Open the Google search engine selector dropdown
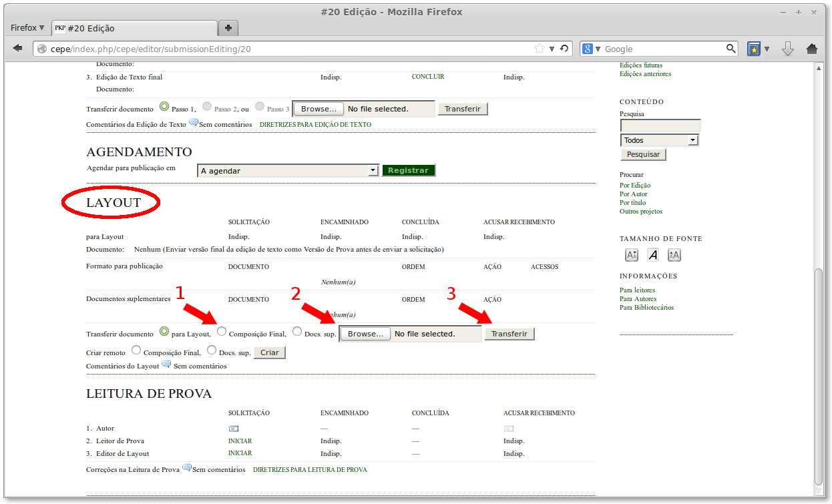The width and height of the screenshot is (832, 504). [592, 49]
